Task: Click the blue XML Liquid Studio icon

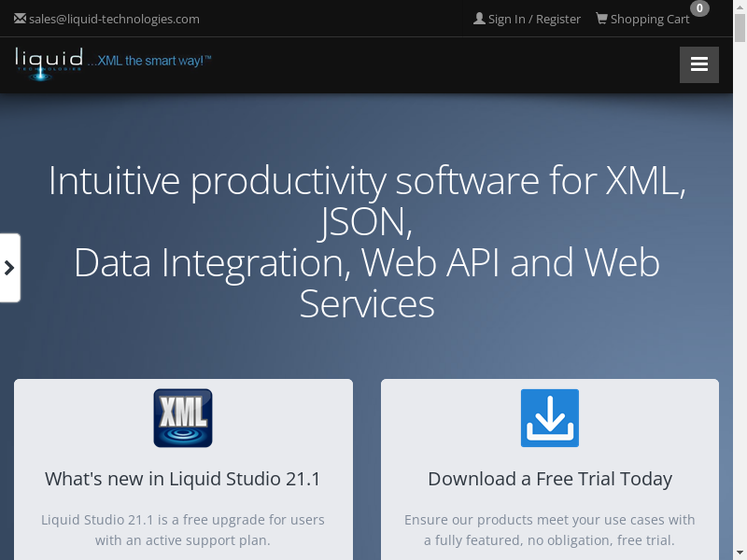Action: coord(183,418)
